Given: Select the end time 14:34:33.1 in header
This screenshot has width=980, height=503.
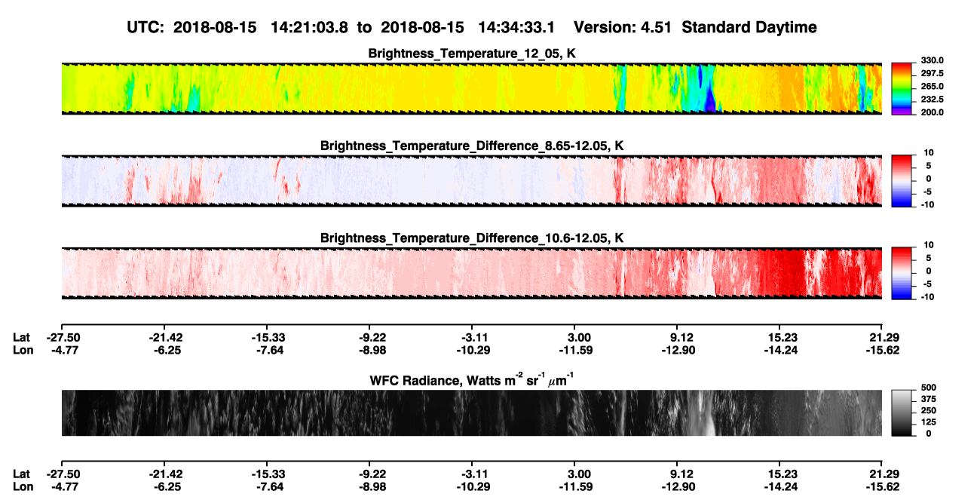Looking at the screenshot, I should click(x=516, y=27).
